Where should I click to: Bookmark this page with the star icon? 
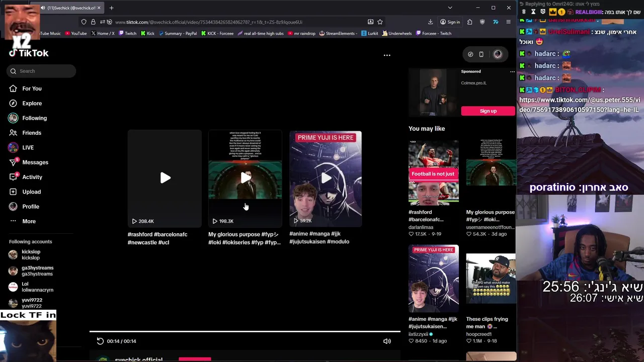click(x=380, y=22)
